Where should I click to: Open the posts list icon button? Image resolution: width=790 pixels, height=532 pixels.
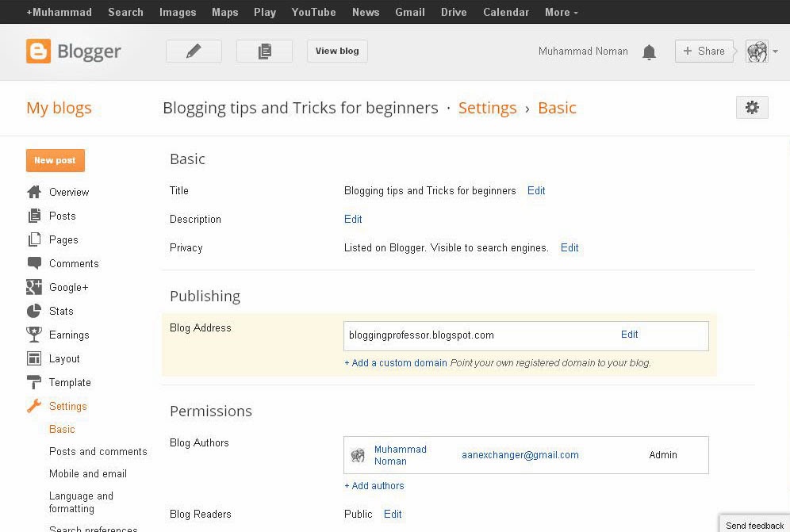(264, 51)
